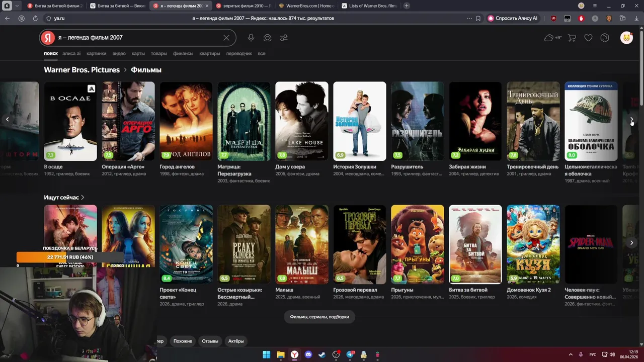Image resolution: width=644 pixels, height=362 pixels.
Task: Select the Похожие chip
Action: (183, 341)
